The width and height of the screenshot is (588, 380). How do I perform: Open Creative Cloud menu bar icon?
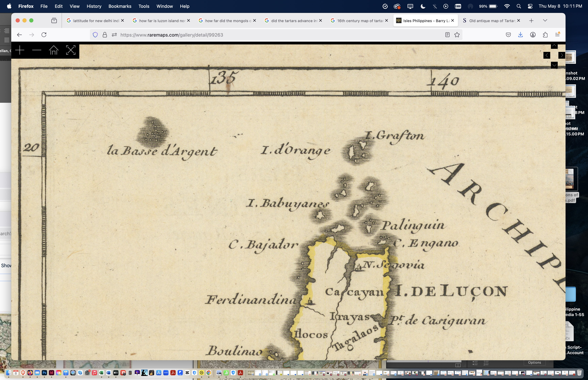pos(397,6)
